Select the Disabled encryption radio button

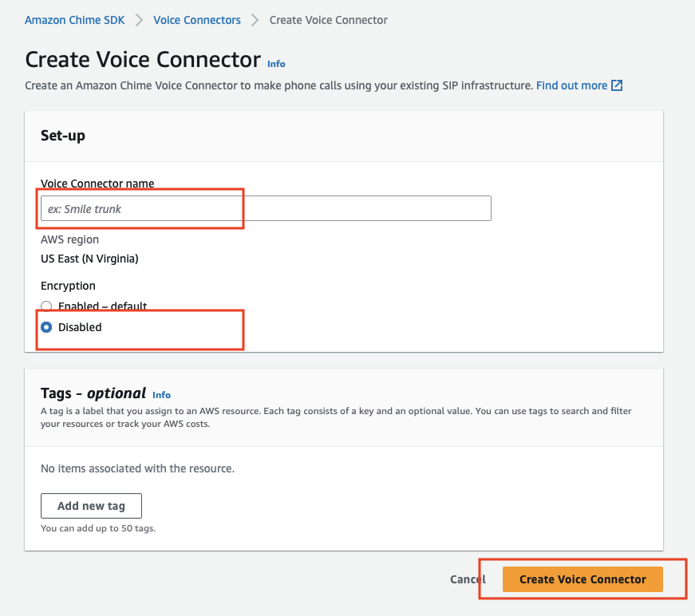click(46, 327)
